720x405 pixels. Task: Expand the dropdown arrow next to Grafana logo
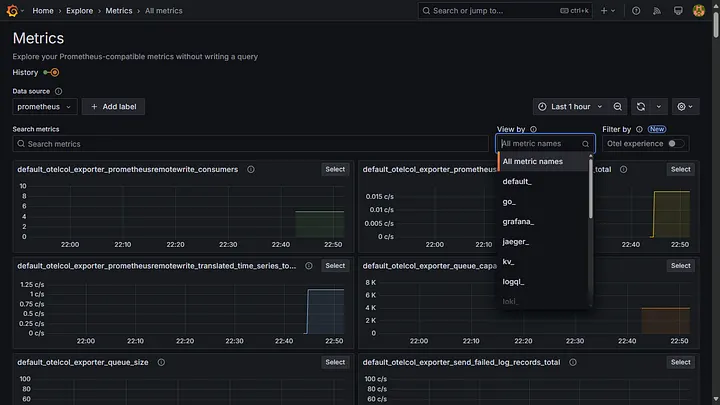(x=22, y=11)
